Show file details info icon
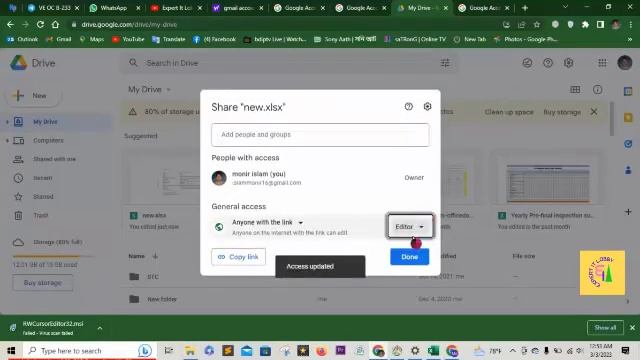Image resolution: width=640 pixels, height=360 pixels. pos(598,89)
